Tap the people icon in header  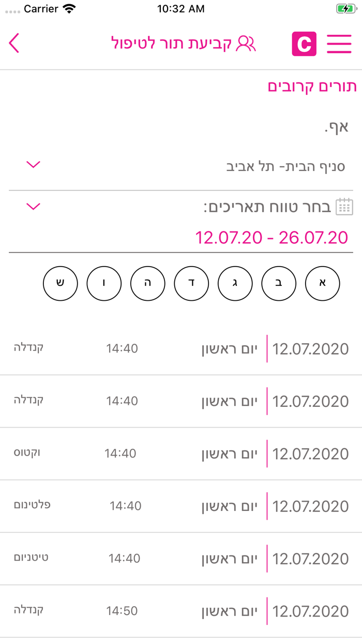(246, 43)
